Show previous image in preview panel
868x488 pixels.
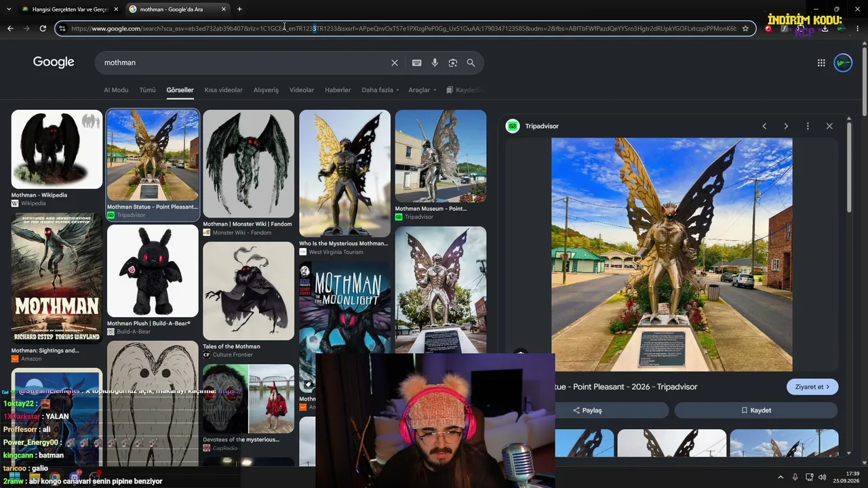click(764, 126)
